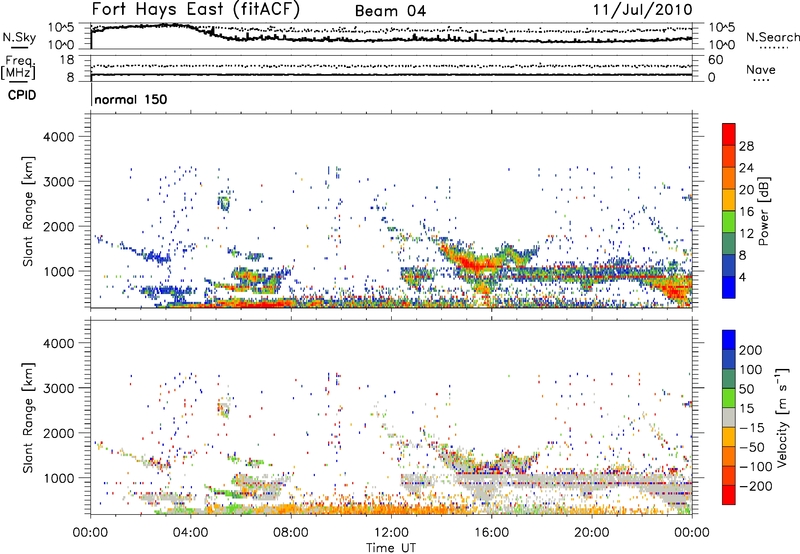This screenshot has width=800, height=554.
Task: Click the 'normal 150' CPID text
Action: pyautogui.click(x=131, y=99)
